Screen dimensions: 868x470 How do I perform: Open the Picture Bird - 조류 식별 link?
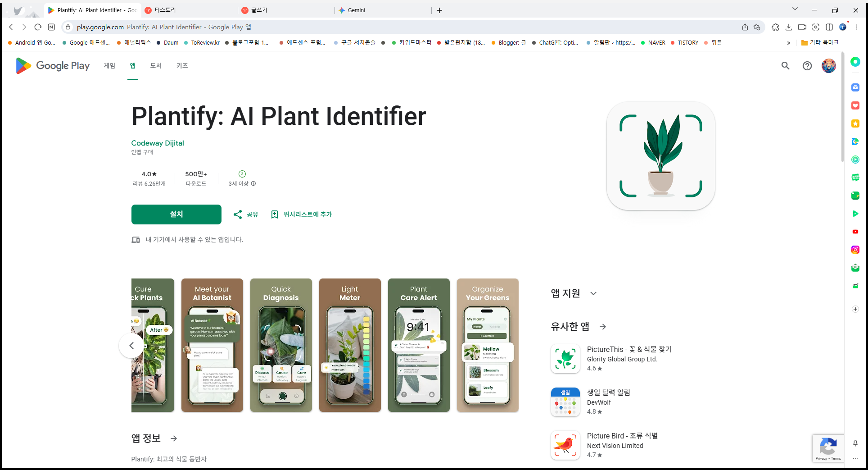[x=622, y=436]
